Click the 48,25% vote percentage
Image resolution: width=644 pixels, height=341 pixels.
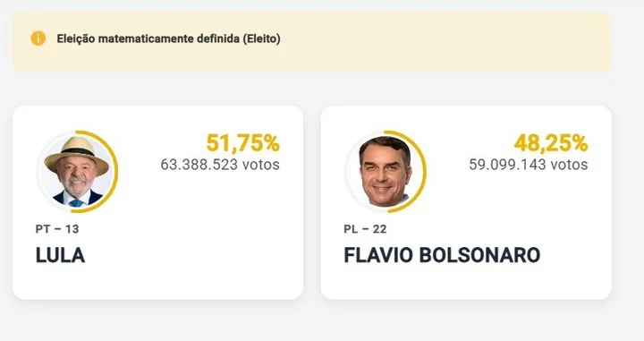coord(551,143)
